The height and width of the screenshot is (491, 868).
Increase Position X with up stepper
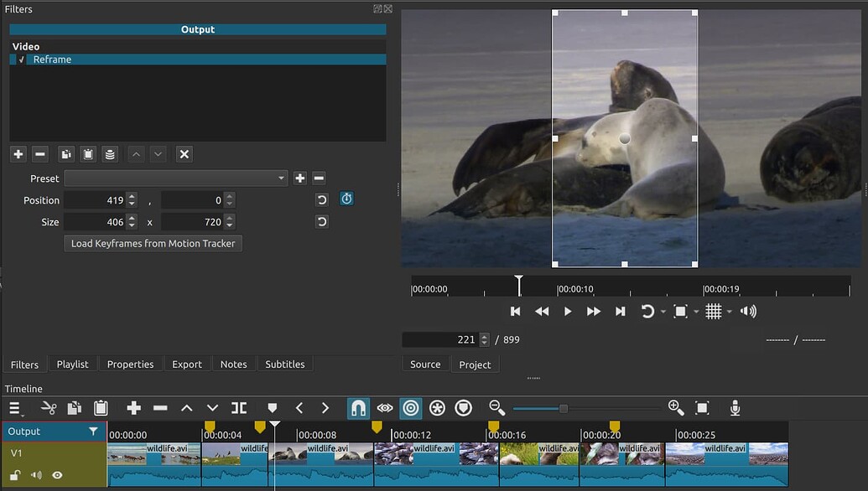(x=132, y=196)
